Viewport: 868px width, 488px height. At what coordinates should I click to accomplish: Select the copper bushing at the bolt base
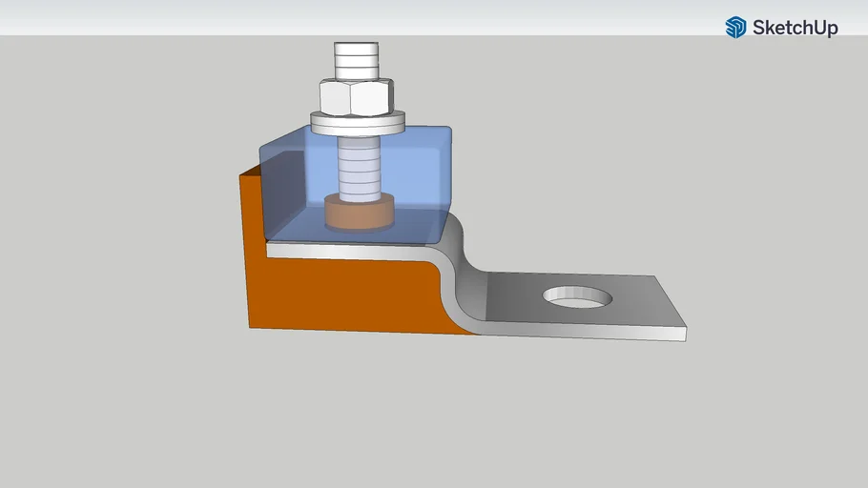click(x=358, y=213)
